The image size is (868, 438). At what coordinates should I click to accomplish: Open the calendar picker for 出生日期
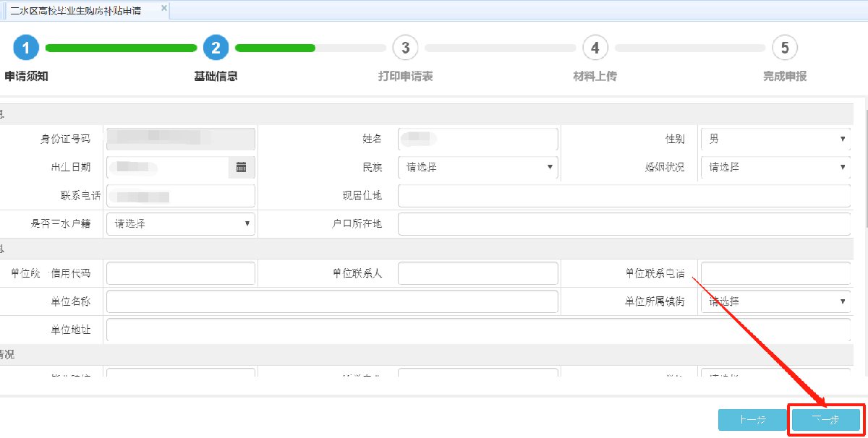[242, 167]
